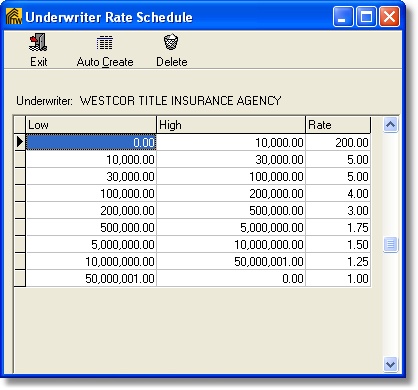This screenshot has width=418, height=390.
Task: Maximize the Underwriter Rate Schedule window
Action: [366, 17]
